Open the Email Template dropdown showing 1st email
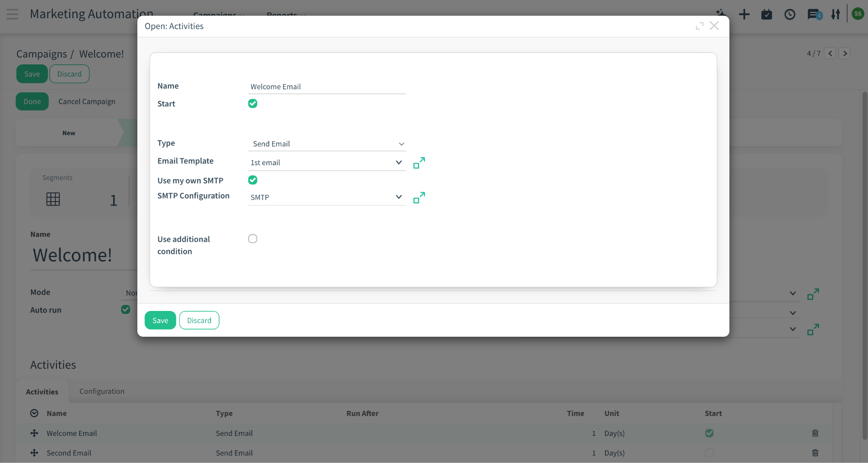Viewport: 868px width, 463px height. click(327, 163)
